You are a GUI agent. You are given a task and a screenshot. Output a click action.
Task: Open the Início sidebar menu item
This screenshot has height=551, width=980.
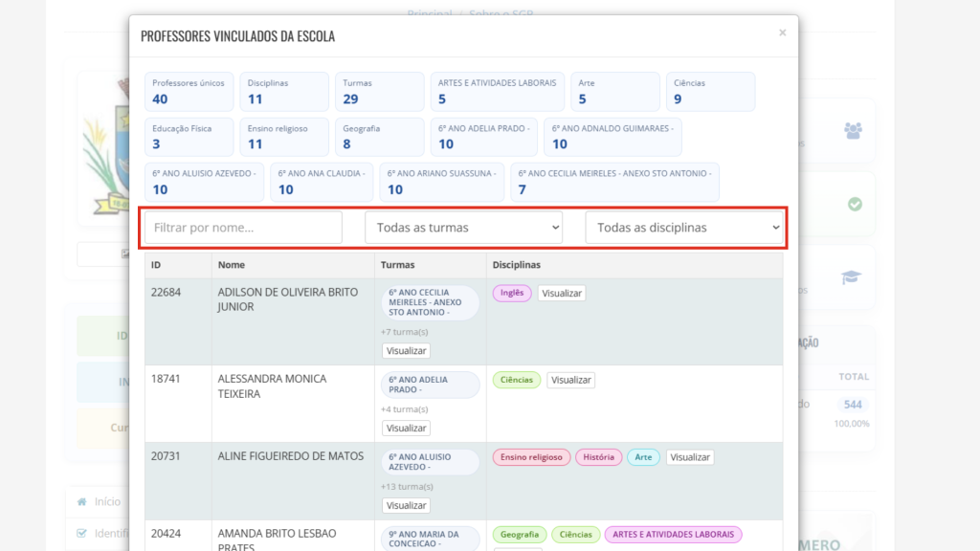pyautogui.click(x=107, y=501)
